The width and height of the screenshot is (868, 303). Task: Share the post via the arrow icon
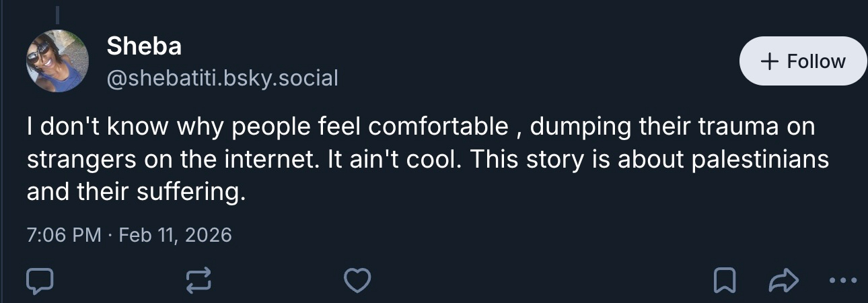coord(784,280)
